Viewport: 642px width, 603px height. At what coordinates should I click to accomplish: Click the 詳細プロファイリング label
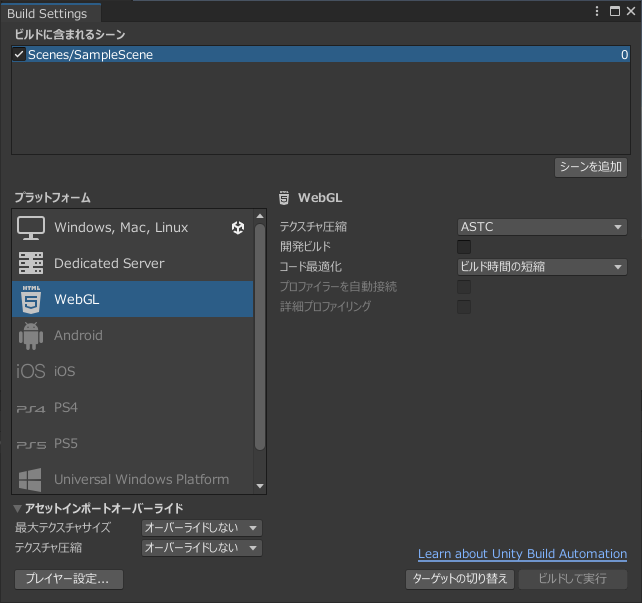click(x=326, y=306)
